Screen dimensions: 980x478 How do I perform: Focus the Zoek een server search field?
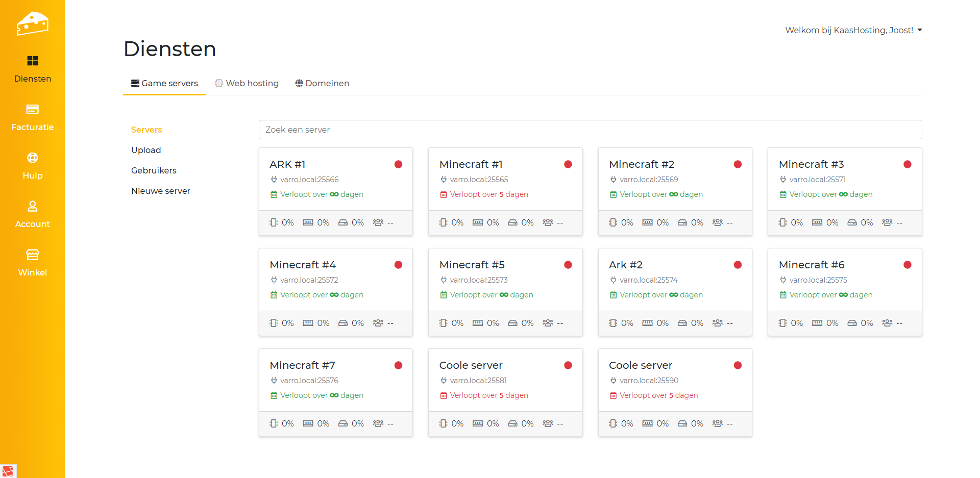[x=590, y=130]
